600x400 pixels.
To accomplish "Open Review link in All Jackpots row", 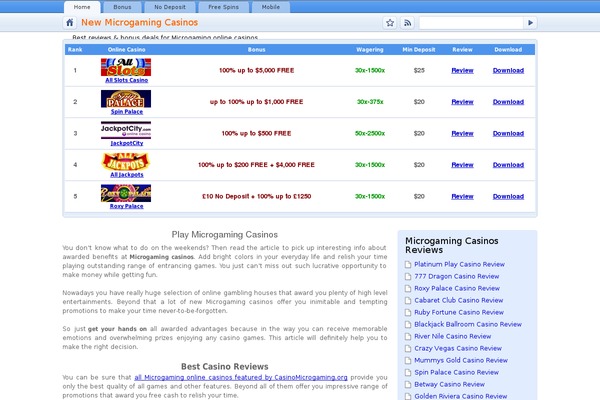I will [x=462, y=165].
